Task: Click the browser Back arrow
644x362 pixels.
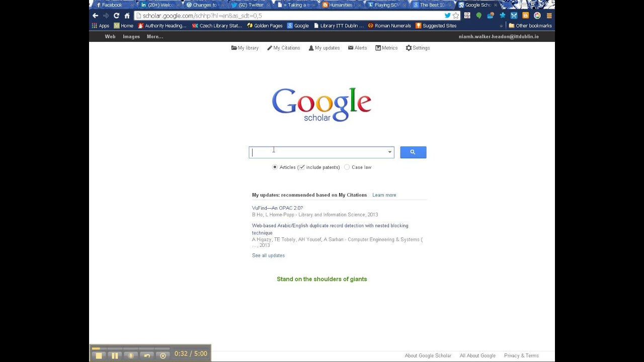Action: point(96,16)
